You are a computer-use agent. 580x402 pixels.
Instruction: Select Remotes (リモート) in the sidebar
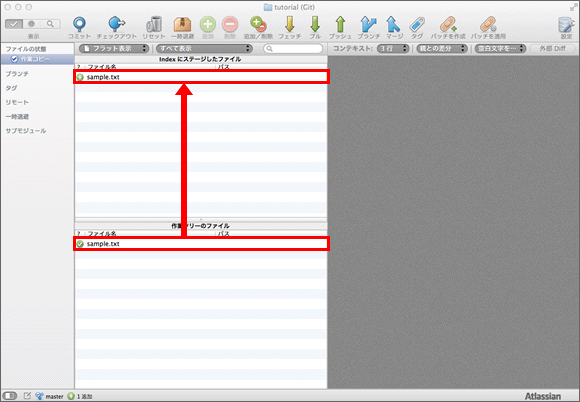coord(17,102)
